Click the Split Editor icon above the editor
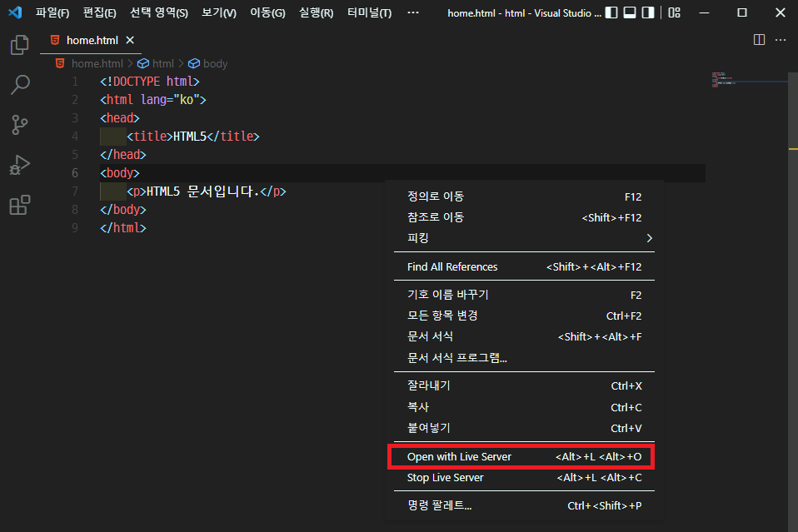 (759, 39)
